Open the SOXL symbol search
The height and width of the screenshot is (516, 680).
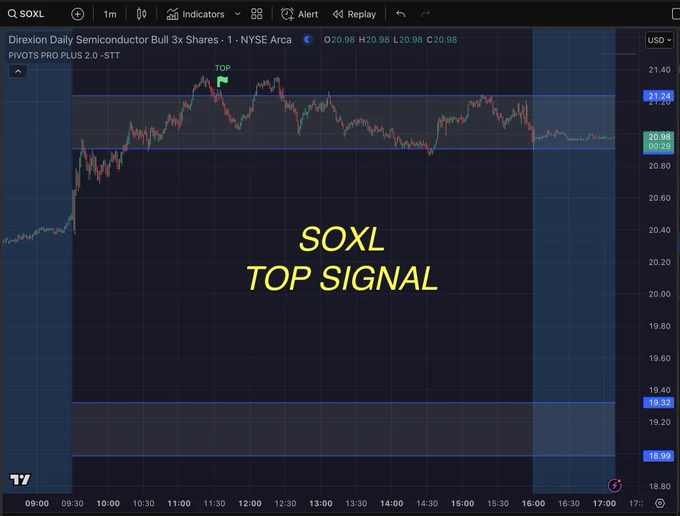pos(26,14)
